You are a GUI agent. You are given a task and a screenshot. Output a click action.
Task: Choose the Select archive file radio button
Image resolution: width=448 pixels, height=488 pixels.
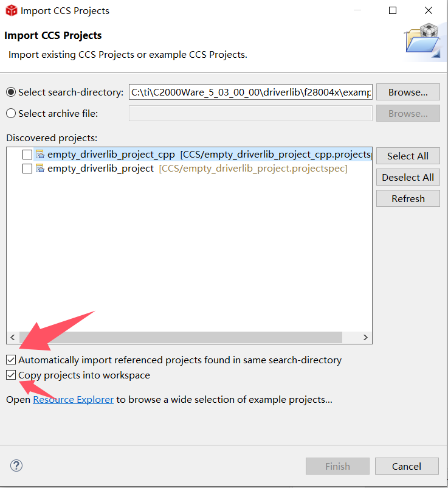pyautogui.click(x=11, y=114)
